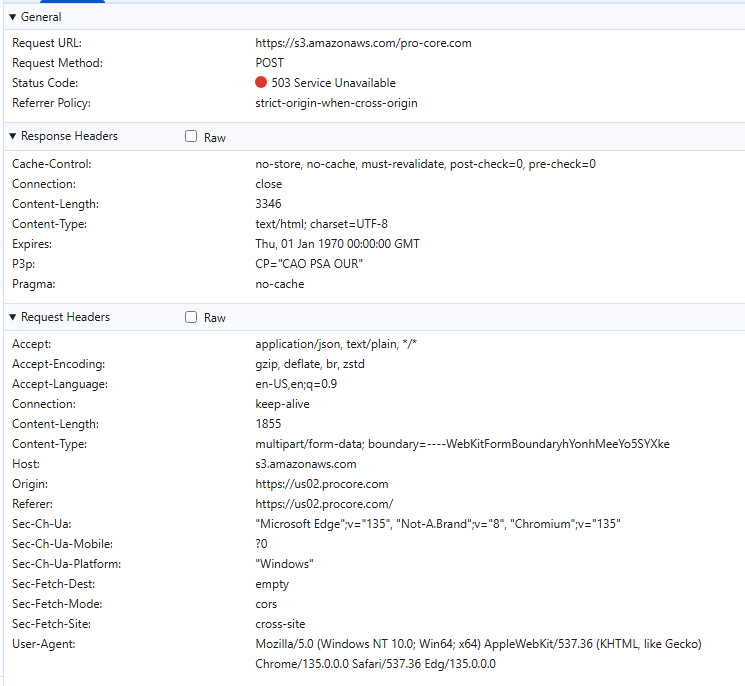This screenshot has height=686, width=745.
Task: Collapse the Request Headers section triangle
Action: [x=13, y=317]
